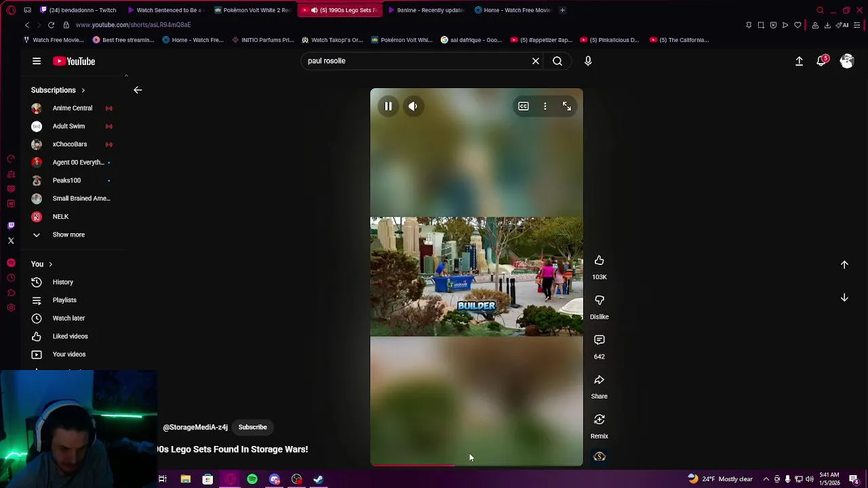Screen dimensions: 868x488
Task: Seek using the red Shorts progress bar
Action: 476,465
